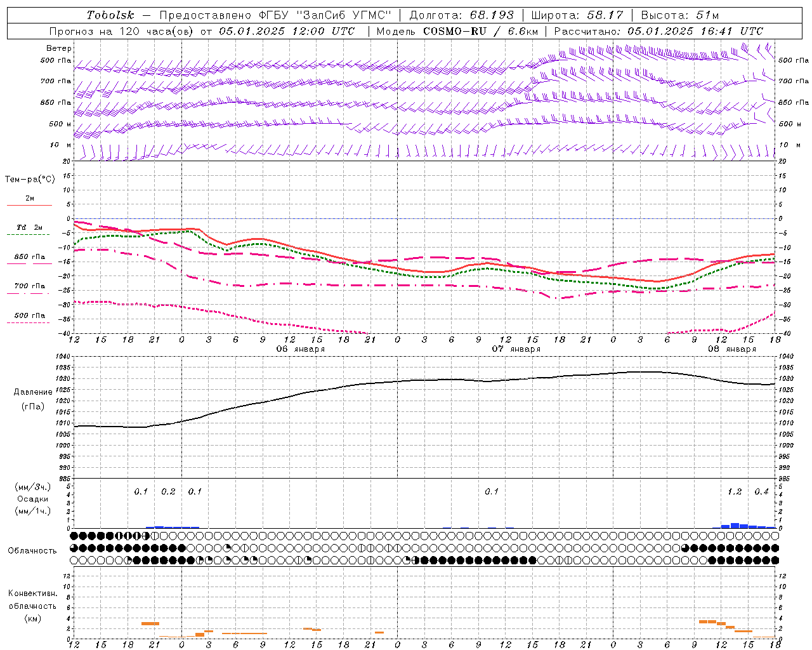Select the forecast start 05.01.2025 12:00 UTC
The height and width of the screenshot is (650, 812).
tap(287, 31)
